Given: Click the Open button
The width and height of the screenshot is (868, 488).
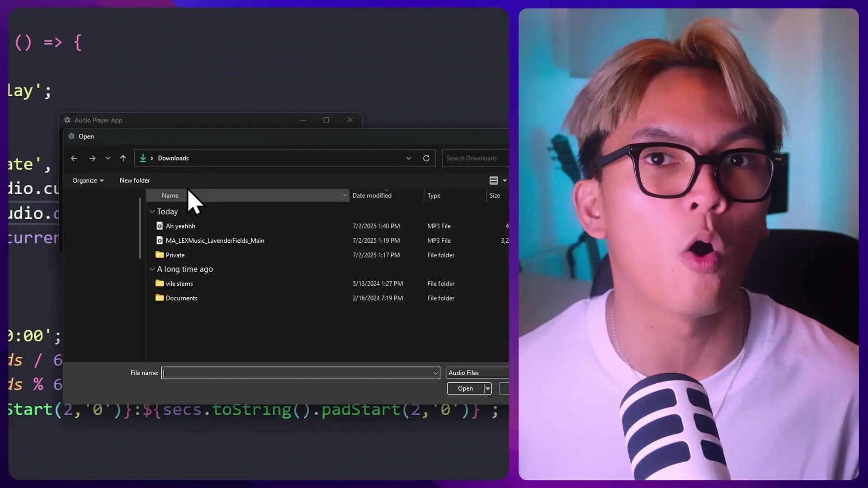Looking at the screenshot, I should (x=465, y=389).
